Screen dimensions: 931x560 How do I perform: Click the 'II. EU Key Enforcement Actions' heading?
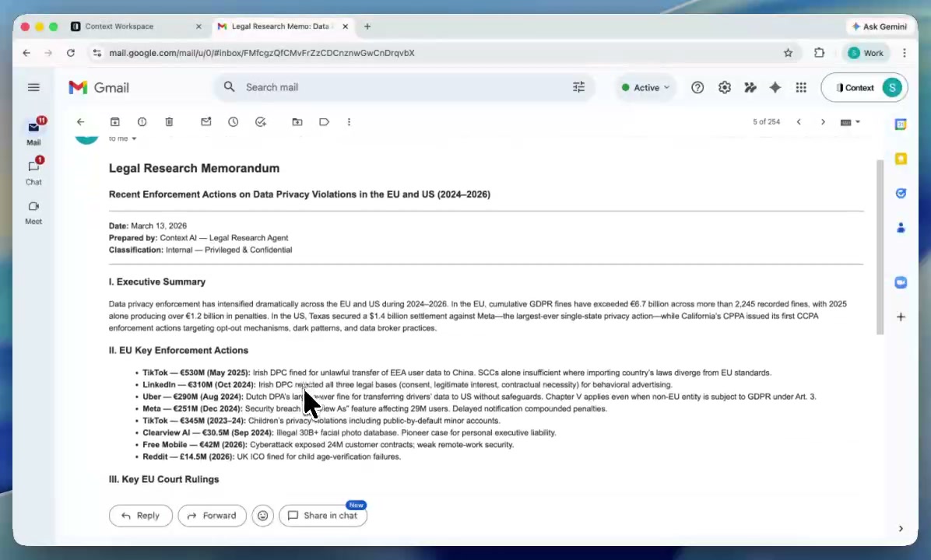click(x=179, y=351)
